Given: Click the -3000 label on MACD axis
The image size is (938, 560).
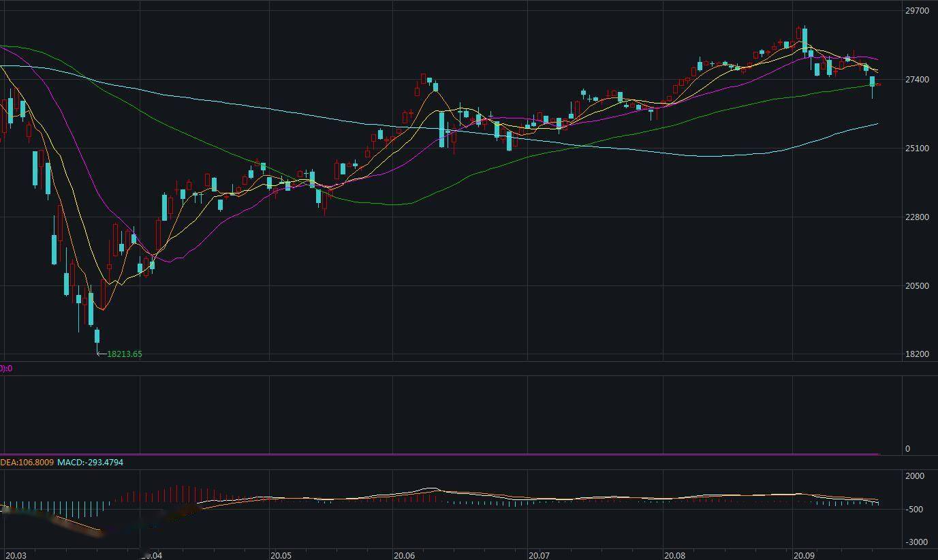Looking at the screenshot, I should tap(915, 542).
